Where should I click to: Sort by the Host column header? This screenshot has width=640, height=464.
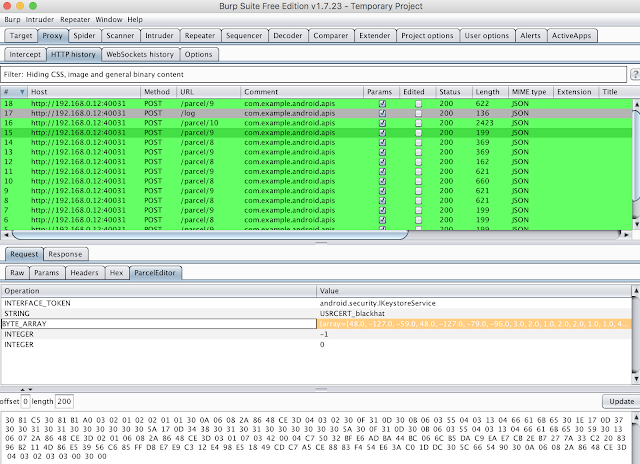(84, 92)
